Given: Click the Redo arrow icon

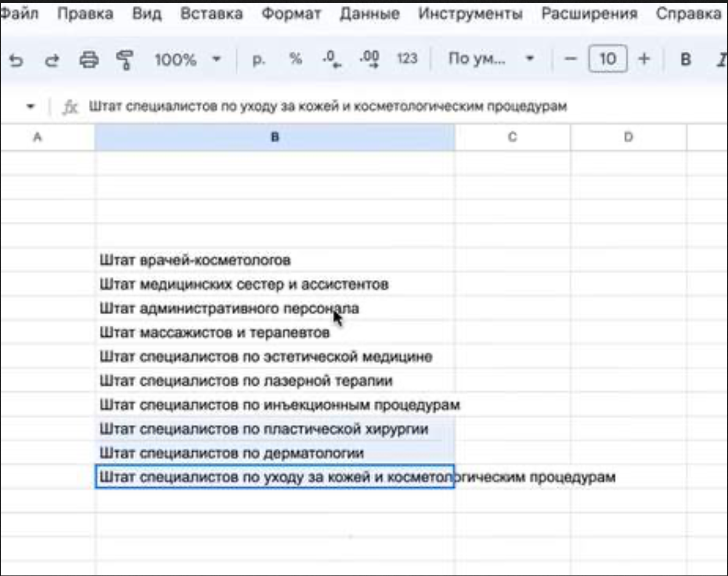Looking at the screenshot, I should click(x=52, y=59).
